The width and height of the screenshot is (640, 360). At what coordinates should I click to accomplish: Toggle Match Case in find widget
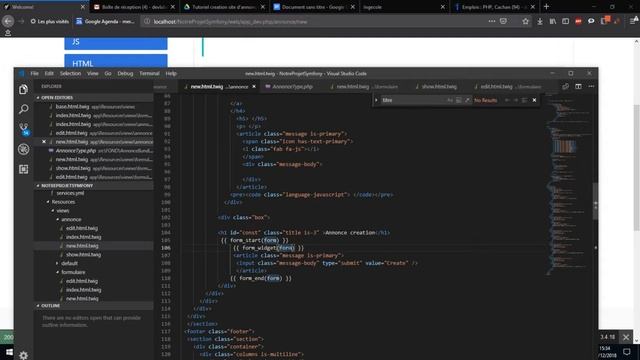450,100
